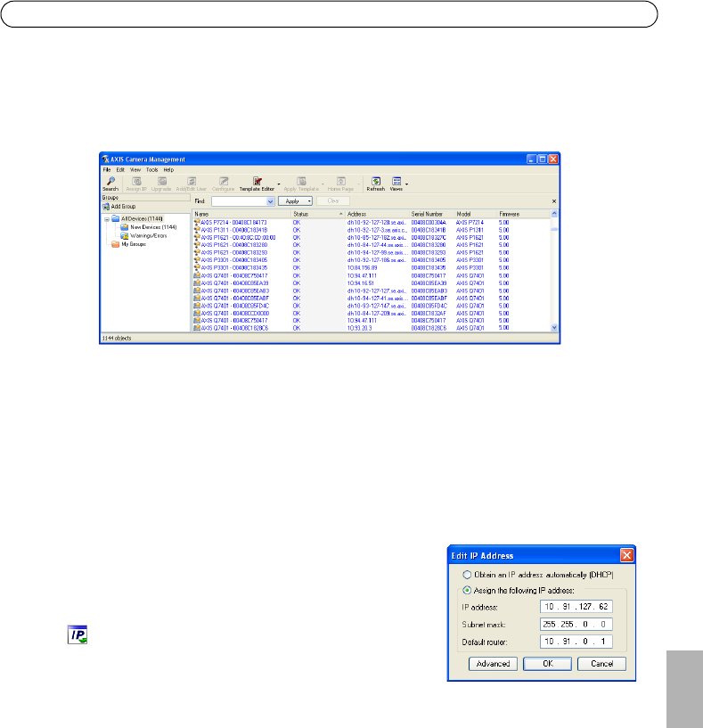Open the Apply button dropdown arrow
Screen dimensions: 703x728
[x=309, y=201]
